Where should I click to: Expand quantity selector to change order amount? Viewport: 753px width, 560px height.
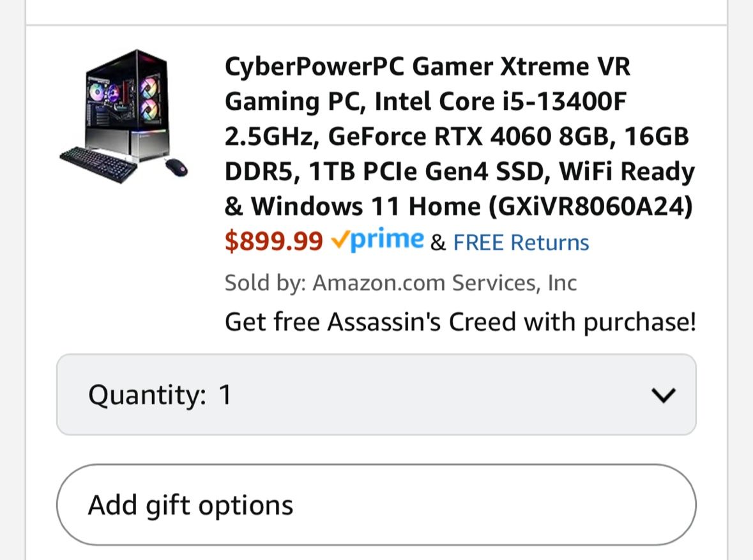coord(377,394)
